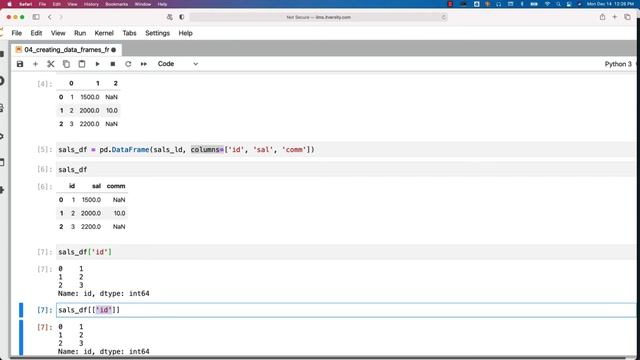Run the selected cell with the play icon
Image resolution: width=640 pixels, height=360 pixels.
coord(97,64)
